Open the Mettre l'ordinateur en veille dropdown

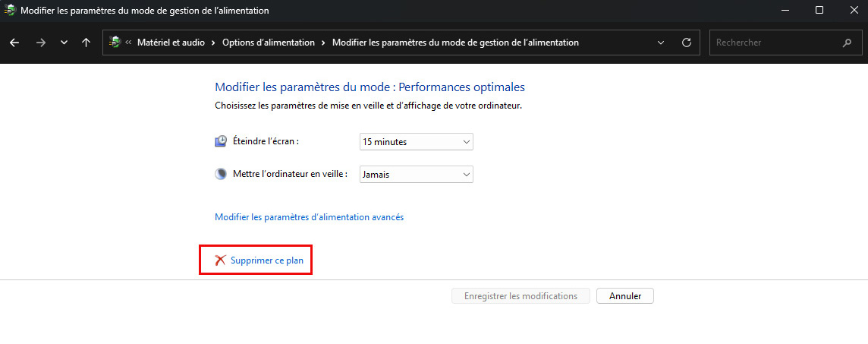[x=416, y=175]
